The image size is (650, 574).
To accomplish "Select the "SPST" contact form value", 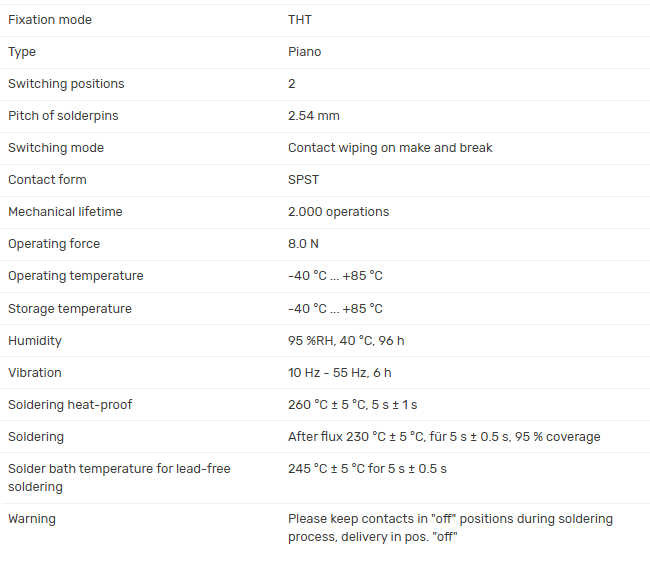I will [304, 180].
